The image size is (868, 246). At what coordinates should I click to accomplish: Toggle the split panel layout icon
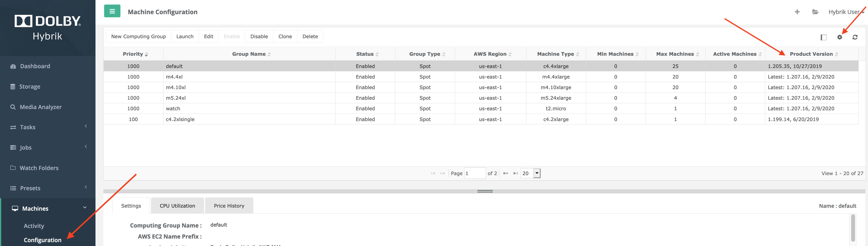tap(823, 37)
